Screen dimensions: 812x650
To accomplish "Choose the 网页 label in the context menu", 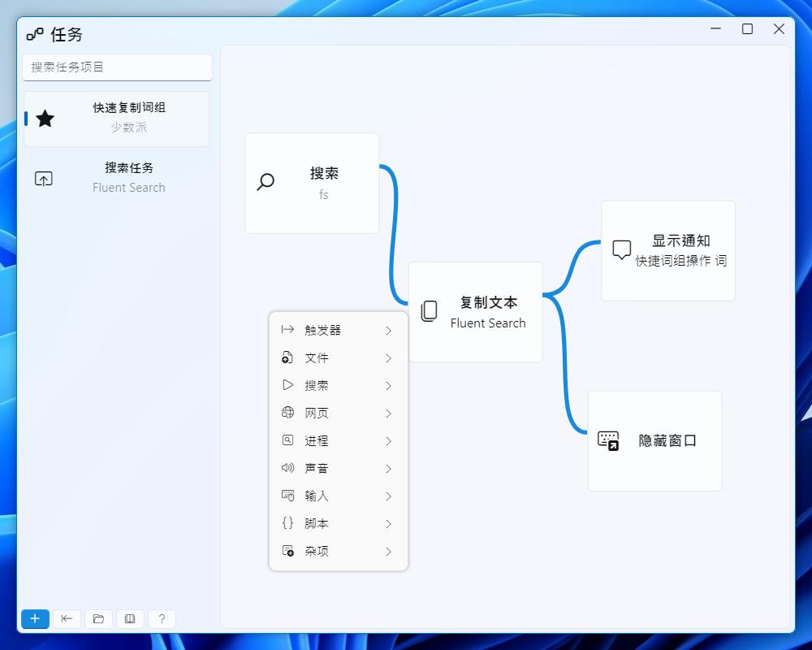I will point(317,413).
